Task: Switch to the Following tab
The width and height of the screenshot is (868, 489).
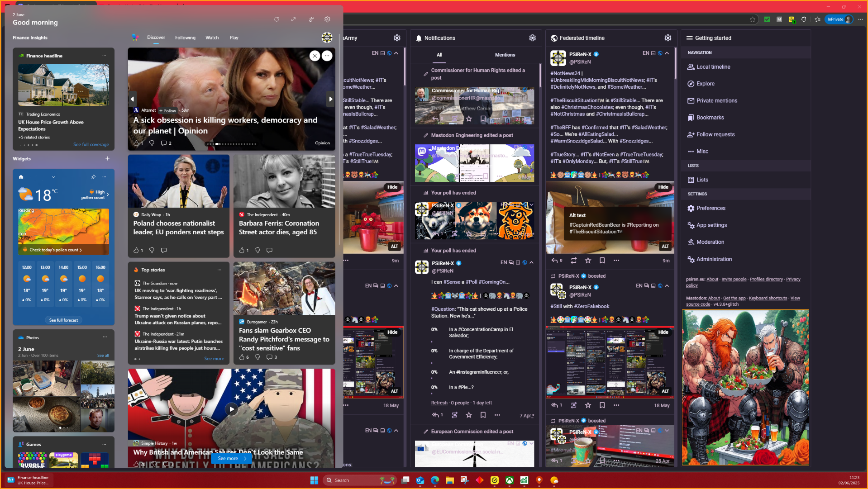Action: click(x=185, y=38)
